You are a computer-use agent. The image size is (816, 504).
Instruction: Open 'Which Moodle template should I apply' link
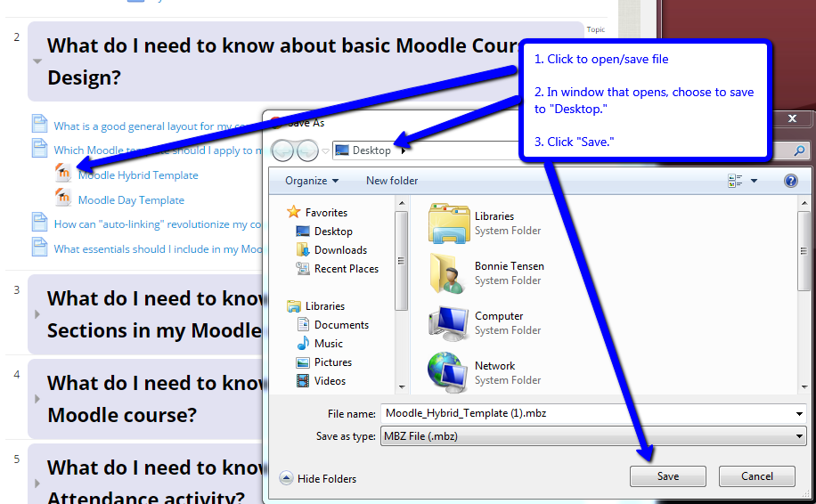point(159,150)
